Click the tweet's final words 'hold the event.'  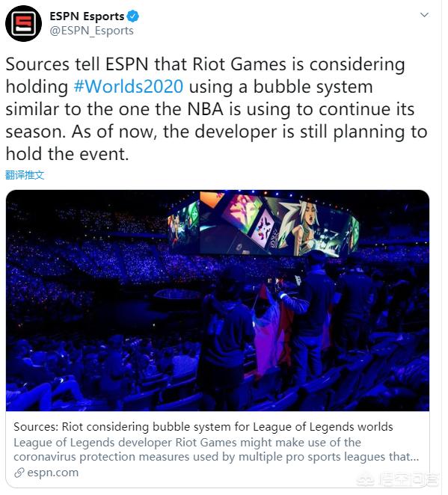click(67, 154)
